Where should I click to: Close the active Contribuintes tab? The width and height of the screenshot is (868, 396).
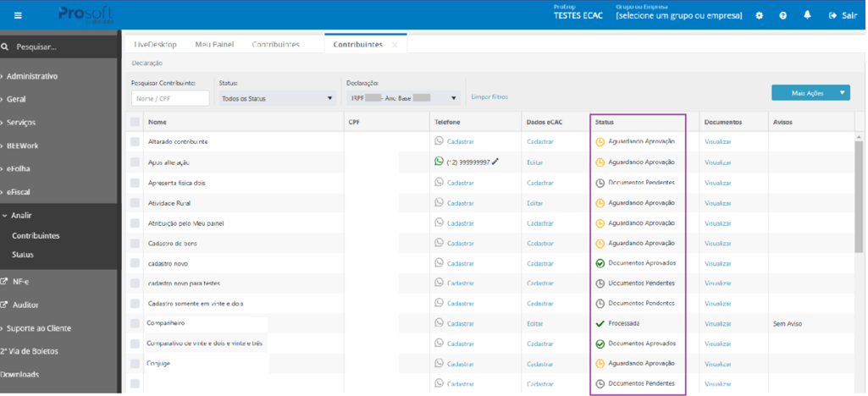395,45
